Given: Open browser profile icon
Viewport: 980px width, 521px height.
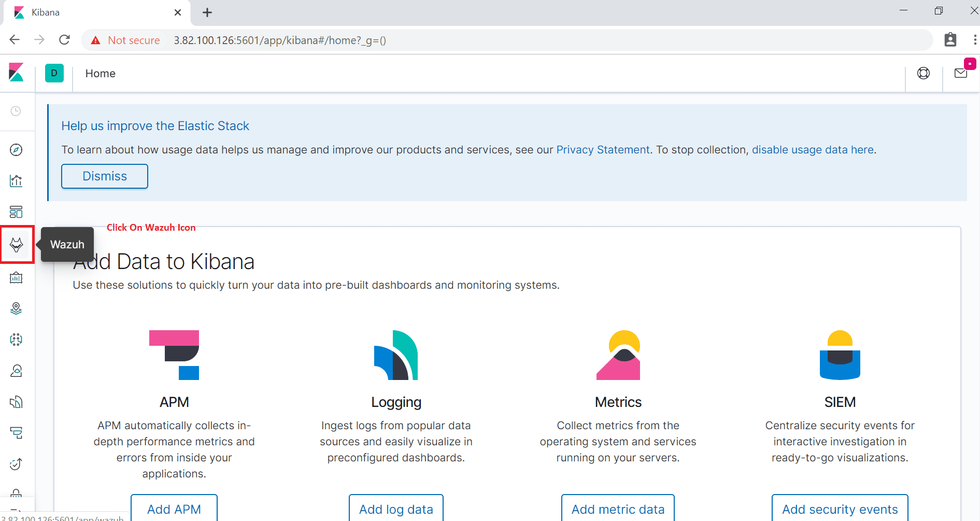Looking at the screenshot, I should point(950,40).
